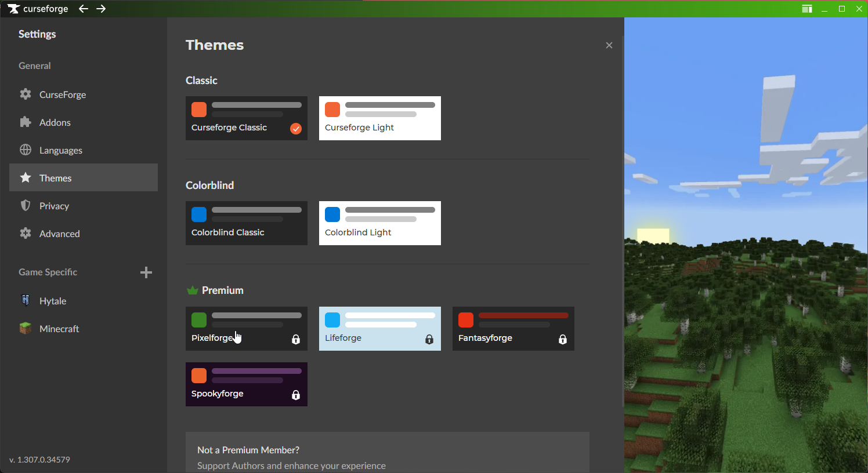Add a game with the plus icon
Viewport: 868px width, 473px height.
tap(146, 272)
